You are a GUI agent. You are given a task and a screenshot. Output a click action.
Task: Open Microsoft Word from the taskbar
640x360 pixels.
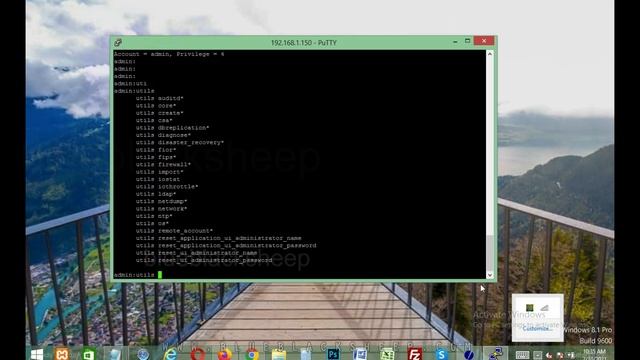tap(360, 354)
